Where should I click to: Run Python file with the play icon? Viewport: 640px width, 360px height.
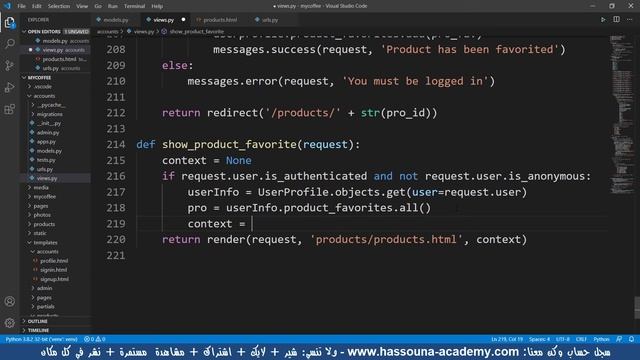(x=603, y=20)
